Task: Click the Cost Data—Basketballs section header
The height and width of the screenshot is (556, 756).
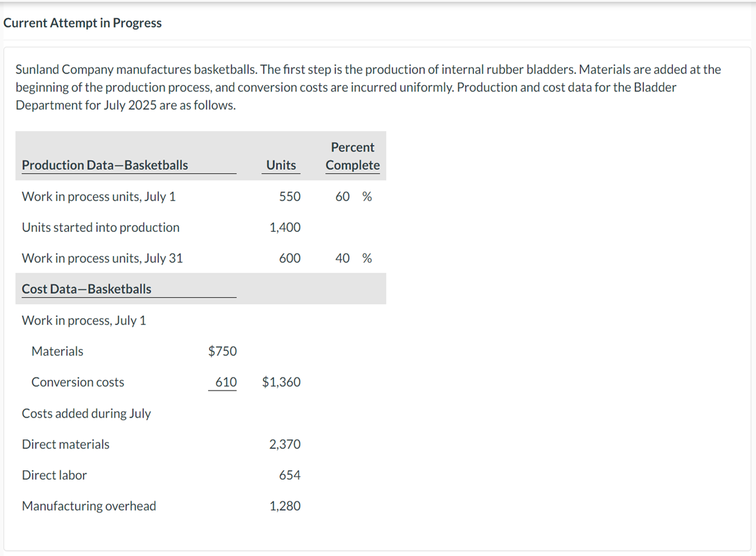Action: point(86,289)
